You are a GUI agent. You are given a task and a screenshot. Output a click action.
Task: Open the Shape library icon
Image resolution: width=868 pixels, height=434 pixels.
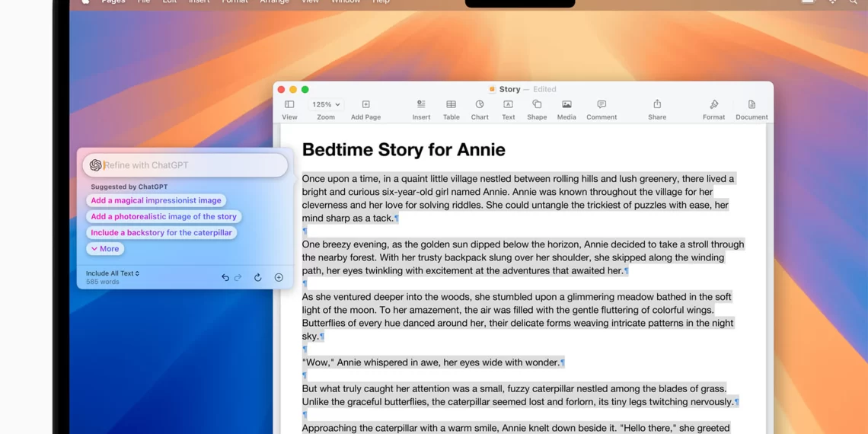(537, 105)
